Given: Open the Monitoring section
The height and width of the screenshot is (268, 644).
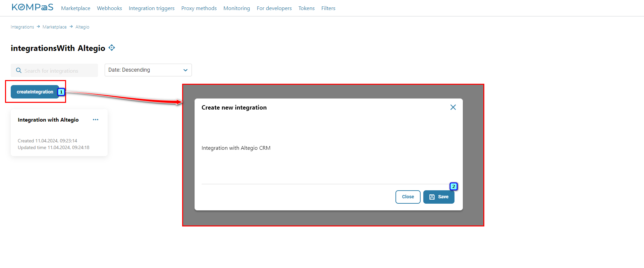Looking at the screenshot, I should [237, 8].
